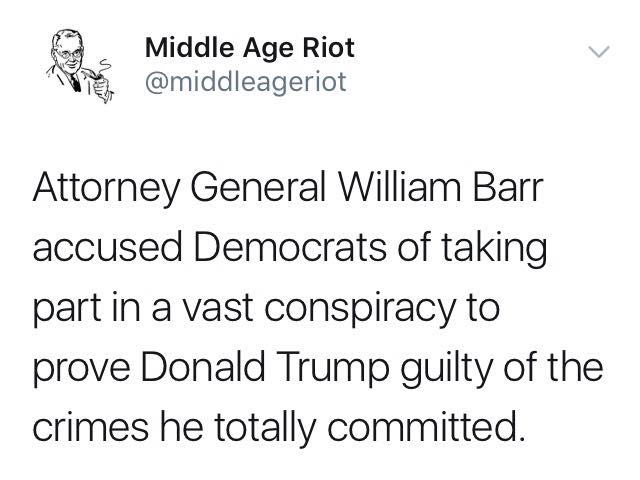This screenshot has width=640, height=480.
Task: Click the man's necktie in the avatar
Action: pyautogui.click(x=76, y=82)
